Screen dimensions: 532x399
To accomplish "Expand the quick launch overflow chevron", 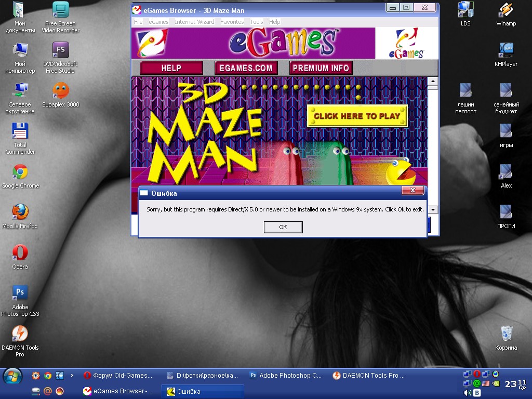I will (72, 375).
